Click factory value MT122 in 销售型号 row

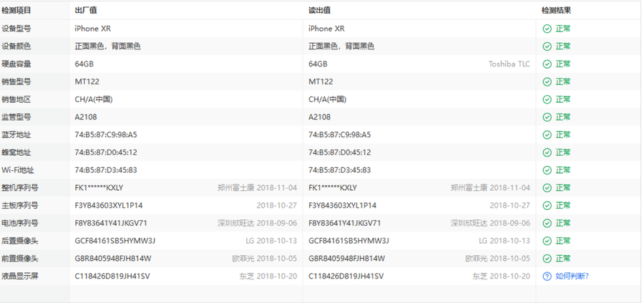(x=87, y=81)
